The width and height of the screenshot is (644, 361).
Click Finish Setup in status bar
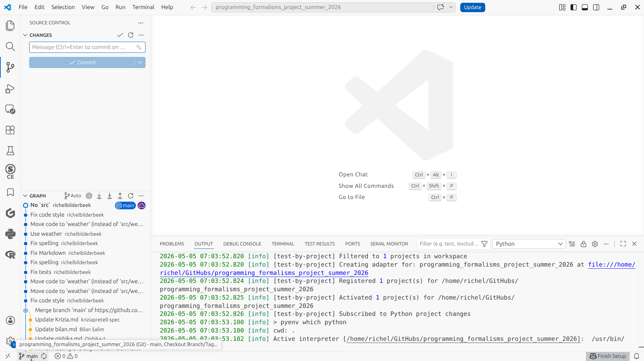608,356
